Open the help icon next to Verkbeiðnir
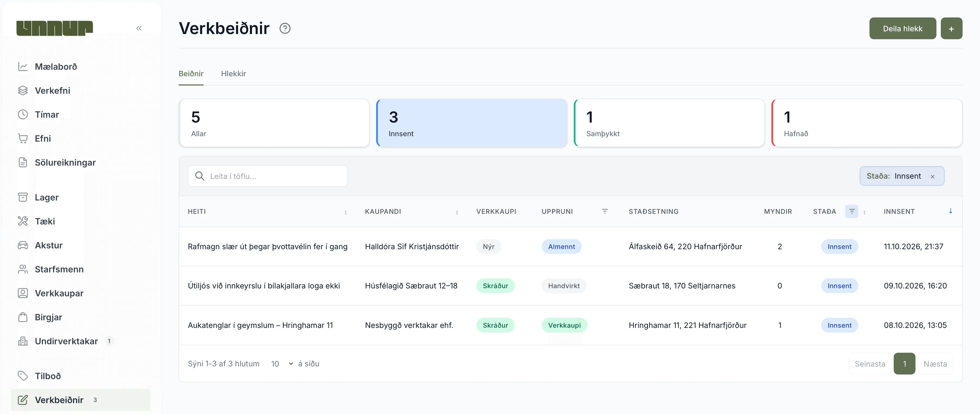This screenshot has height=414, width=980. [285, 29]
